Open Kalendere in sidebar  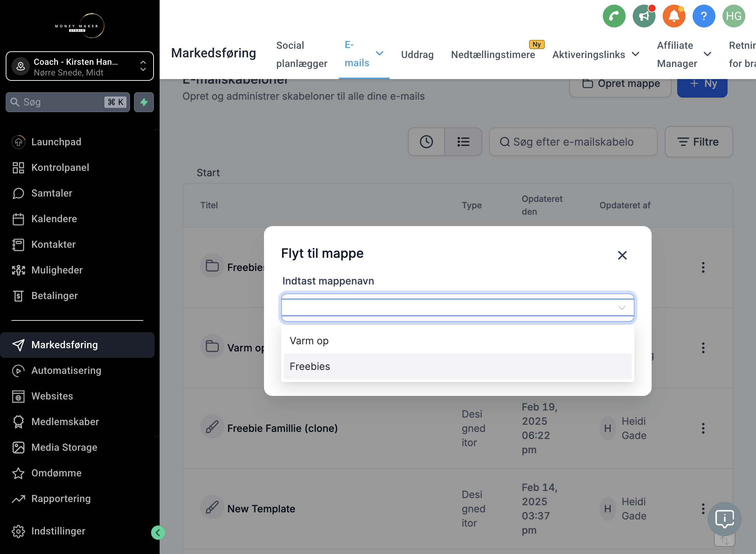pyautogui.click(x=77, y=219)
